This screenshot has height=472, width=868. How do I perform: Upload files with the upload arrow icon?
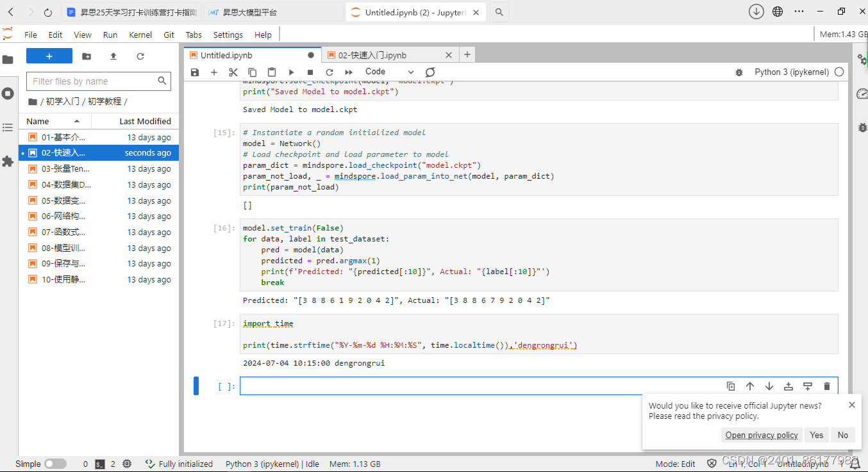tap(113, 56)
